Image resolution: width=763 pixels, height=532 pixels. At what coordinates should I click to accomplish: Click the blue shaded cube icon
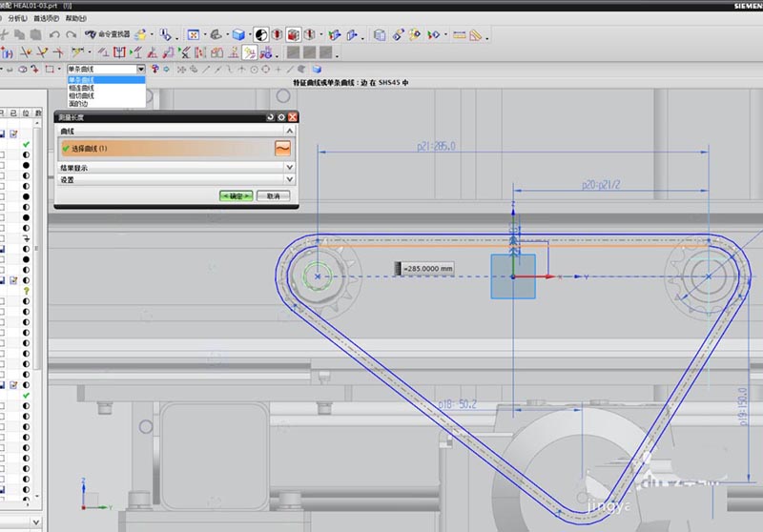(x=237, y=35)
